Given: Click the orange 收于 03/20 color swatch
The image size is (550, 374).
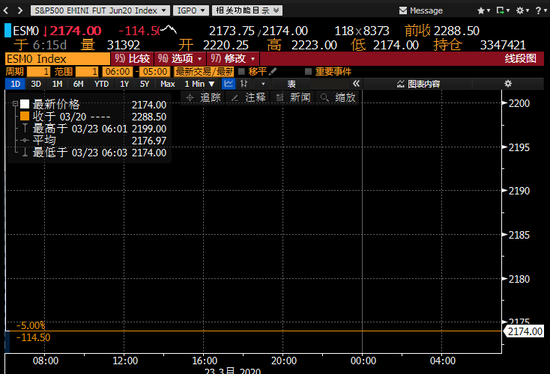Looking at the screenshot, I should [25, 116].
